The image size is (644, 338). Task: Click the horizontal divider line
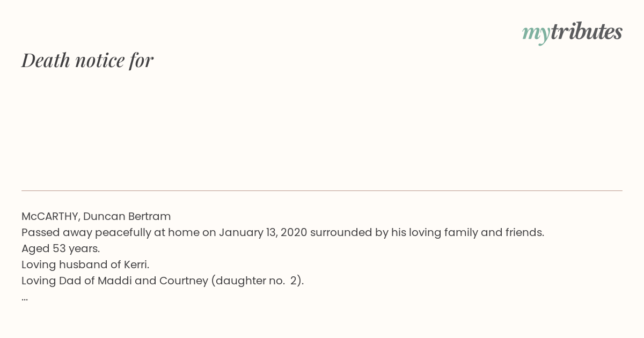(x=322, y=190)
